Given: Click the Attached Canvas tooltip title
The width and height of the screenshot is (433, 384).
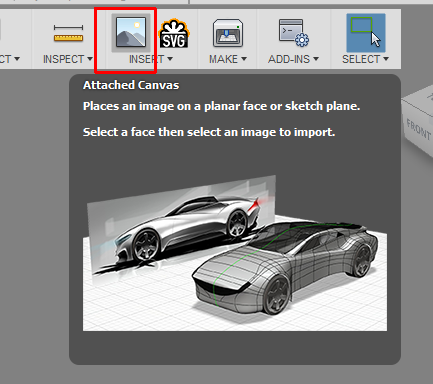Looking at the screenshot, I should [131, 85].
